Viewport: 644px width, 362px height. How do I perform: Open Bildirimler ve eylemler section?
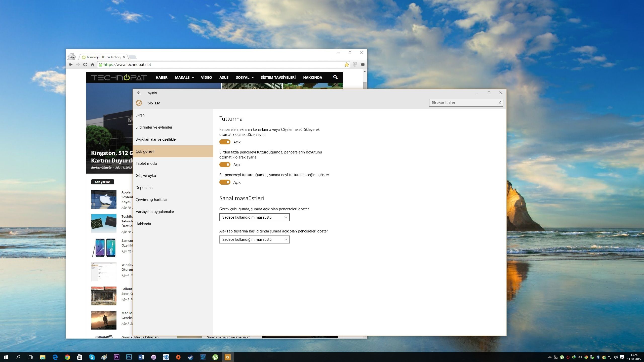pyautogui.click(x=154, y=127)
